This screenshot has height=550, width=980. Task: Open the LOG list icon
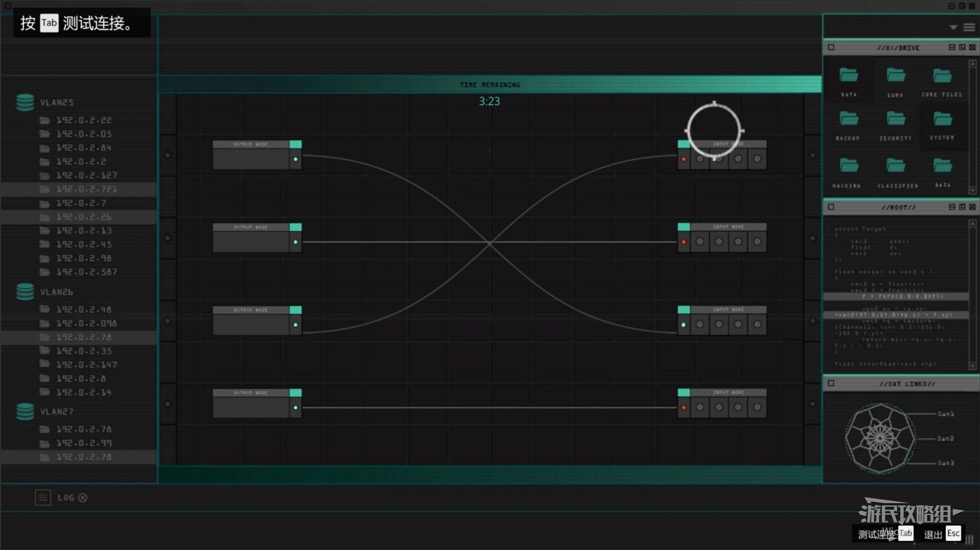(x=43, y=498)
